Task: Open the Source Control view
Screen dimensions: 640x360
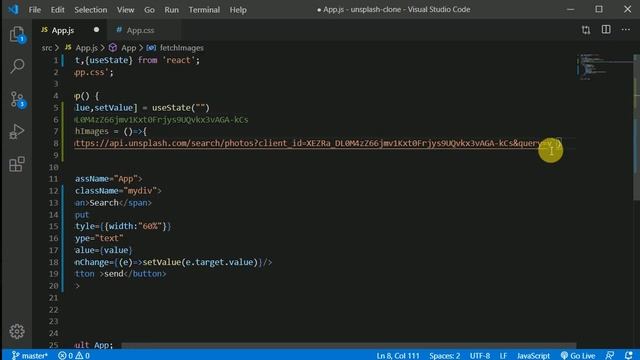Action: tap(17, 99)
